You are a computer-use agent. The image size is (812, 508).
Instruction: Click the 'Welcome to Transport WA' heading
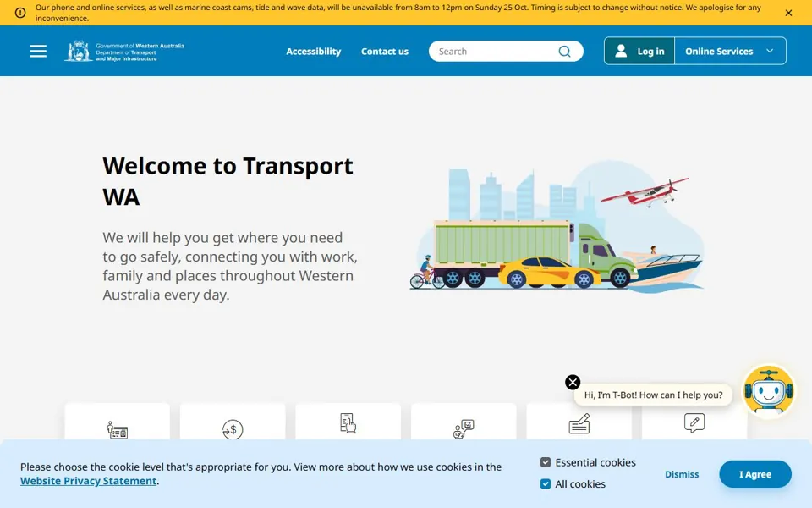pyautogui.click(x=228, y=181)
